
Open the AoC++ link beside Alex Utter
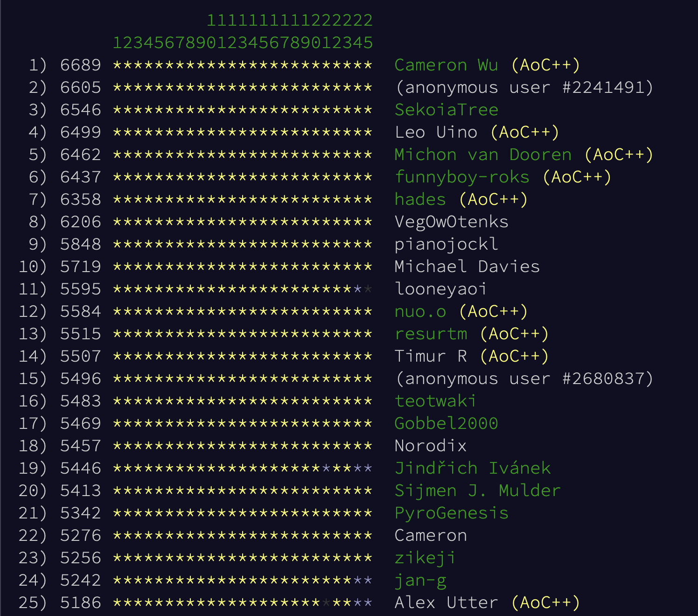tap(545, 602)
